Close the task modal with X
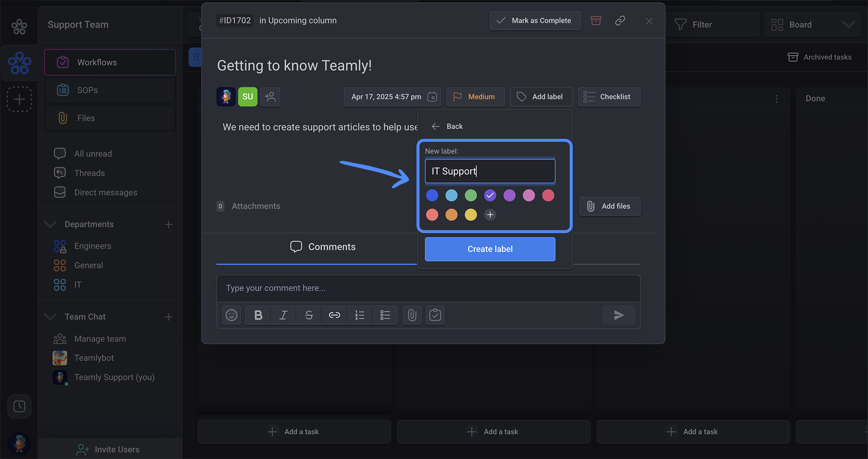 [649, 21]
